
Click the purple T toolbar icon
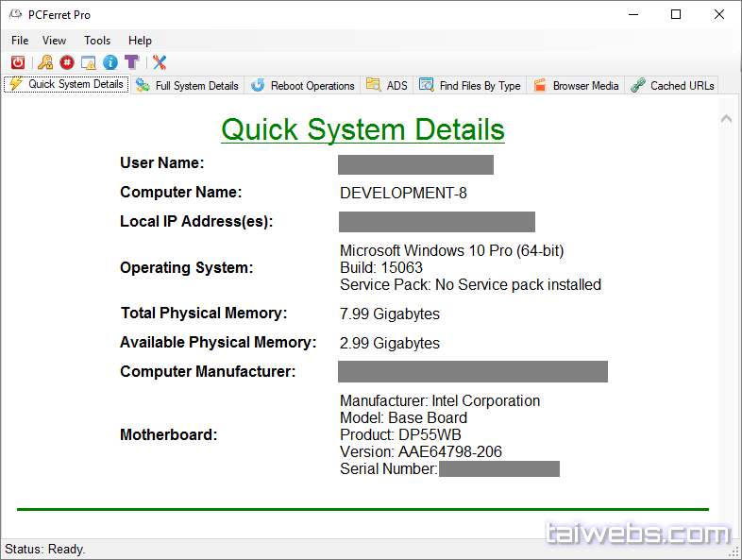pyautogui.click(x=132, y=62)
